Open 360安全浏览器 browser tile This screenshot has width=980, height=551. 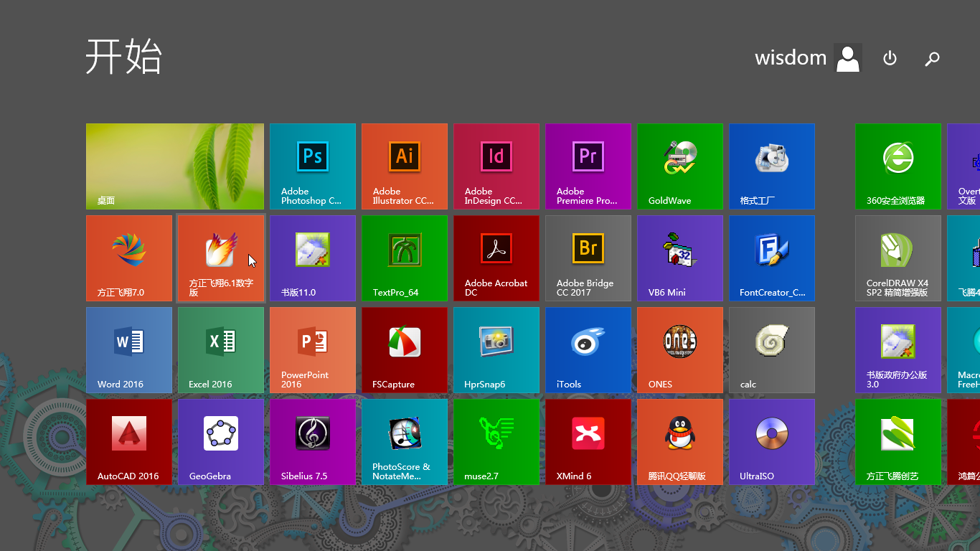click(x=898, y=166)
